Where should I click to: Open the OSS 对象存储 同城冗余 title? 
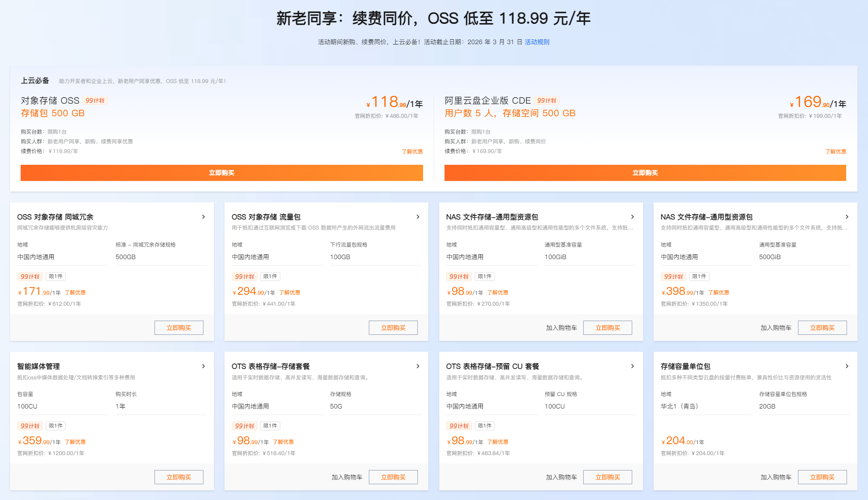[55, 217]
